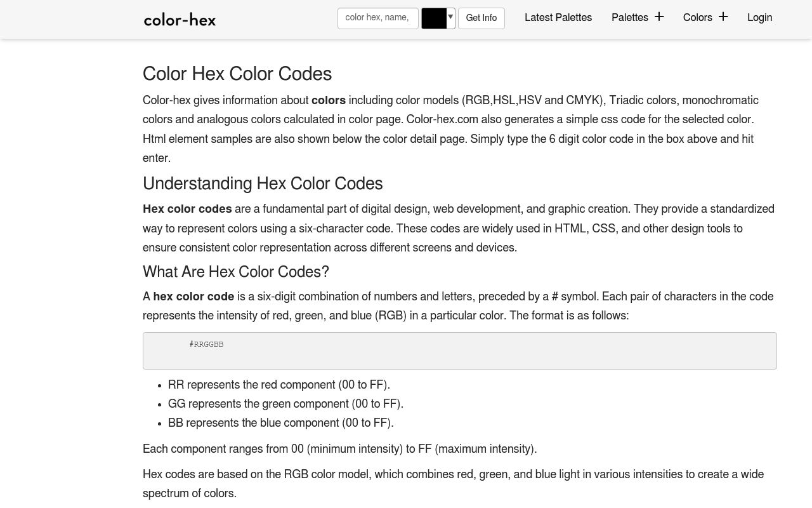The width and height of the screenshot is (812, 508).
Task: Open the Colors menu
Action: click(x=698, y=17)
